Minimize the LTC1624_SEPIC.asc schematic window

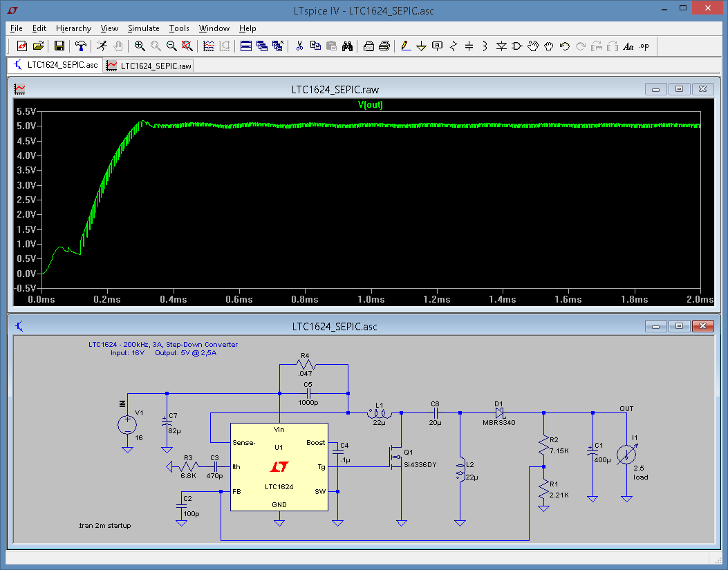click(656, 326)
